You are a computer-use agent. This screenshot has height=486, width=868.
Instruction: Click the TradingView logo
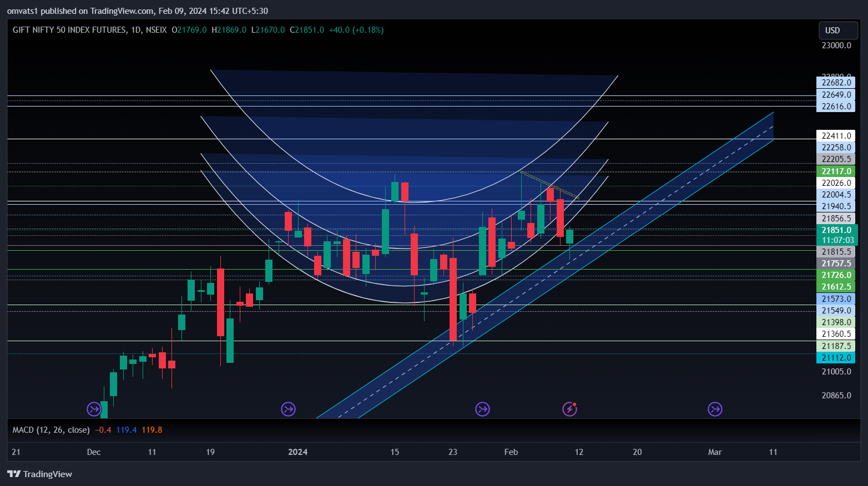39,474
